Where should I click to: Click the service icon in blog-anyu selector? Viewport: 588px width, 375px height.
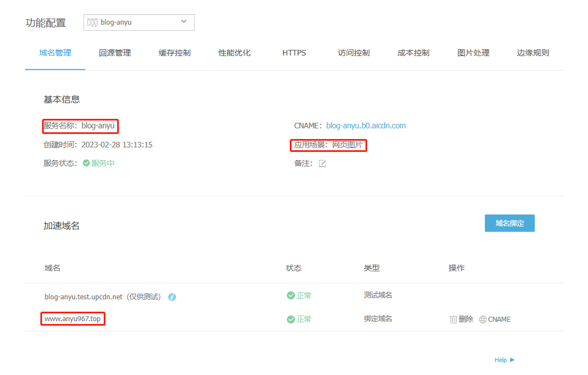(x=92, y=22)
